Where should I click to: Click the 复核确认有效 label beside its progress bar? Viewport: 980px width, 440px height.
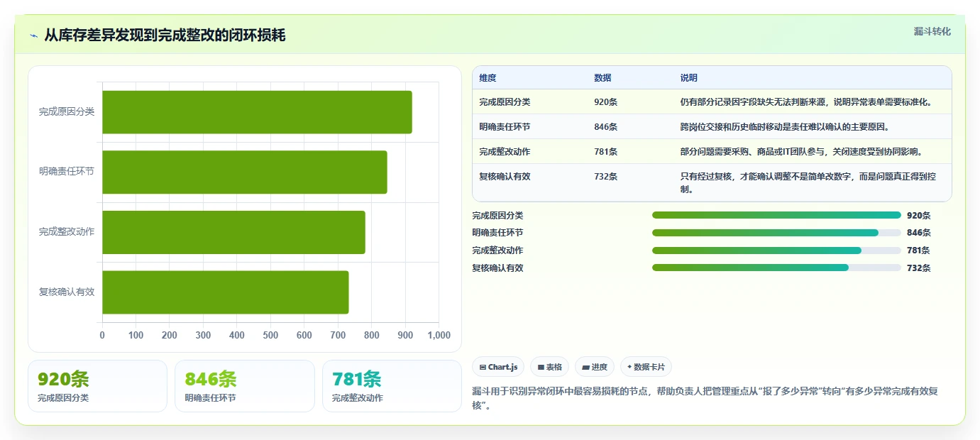[497, 268]
